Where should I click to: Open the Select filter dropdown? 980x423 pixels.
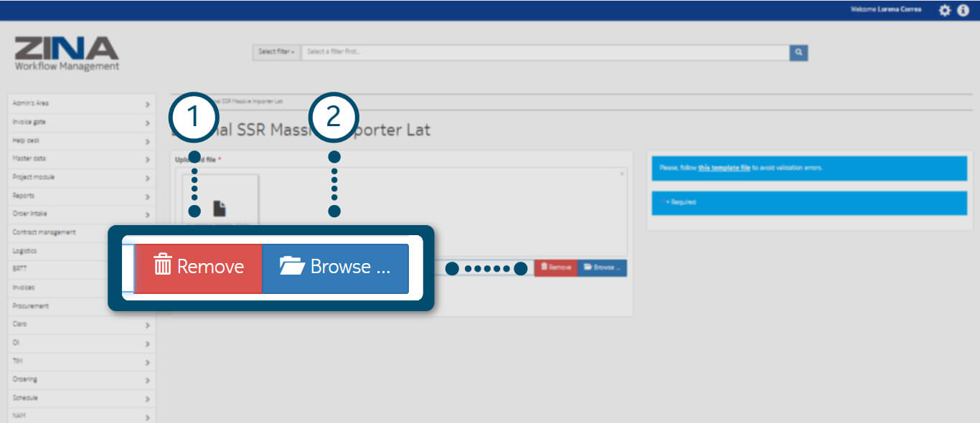pos(276,52)
